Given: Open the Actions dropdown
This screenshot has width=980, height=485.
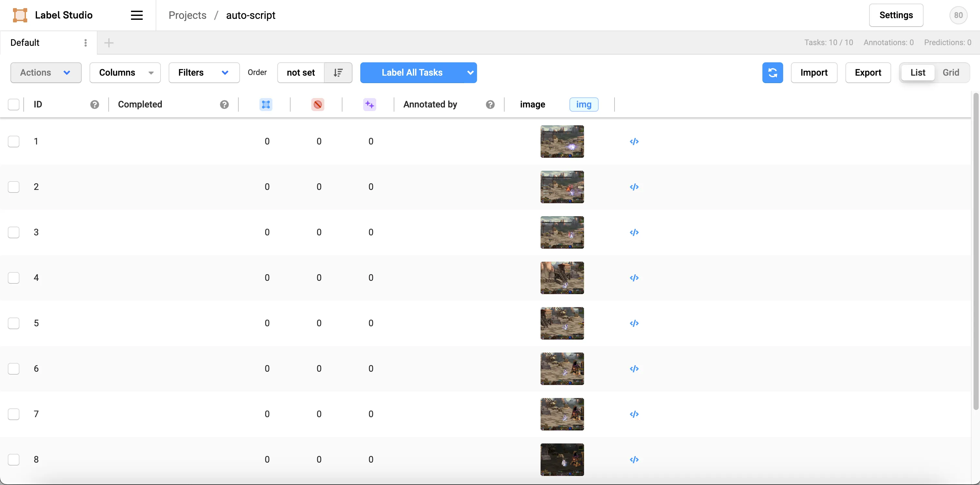Looking at the screenshot, I should click(x=46, y=73).
